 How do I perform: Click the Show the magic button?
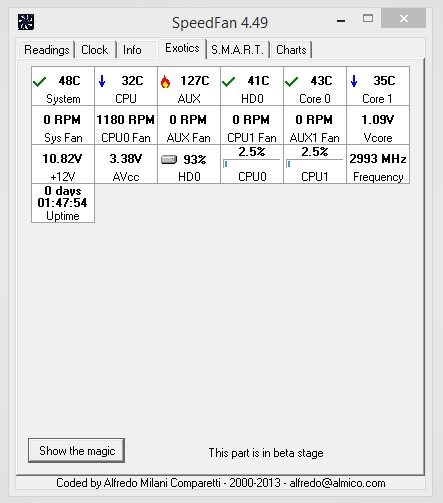[x=77, y=451]
